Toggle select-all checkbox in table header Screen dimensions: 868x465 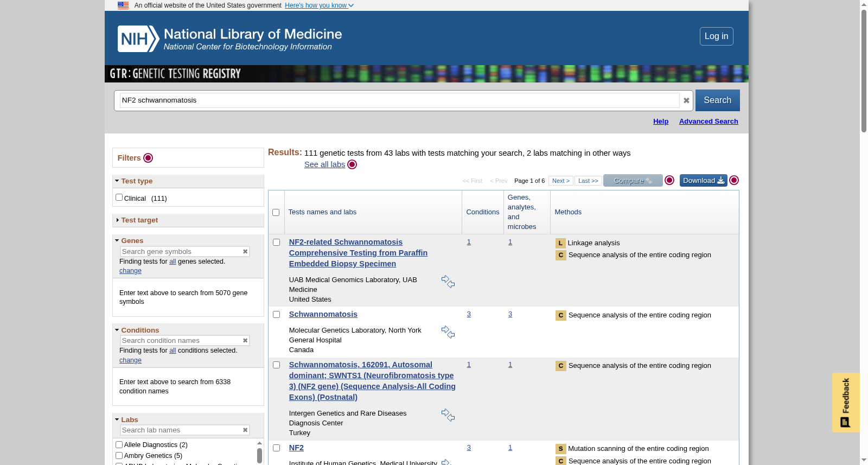click(276, 212)
